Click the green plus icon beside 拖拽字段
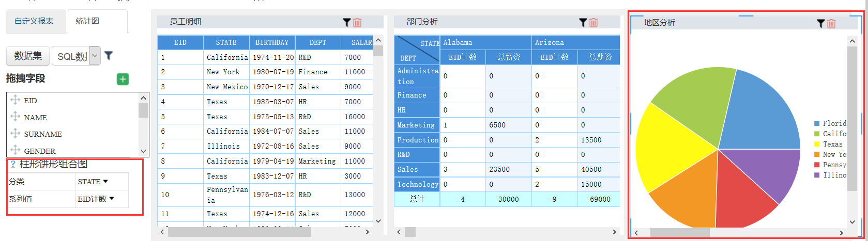868x241 pixels. pos(123,79)
